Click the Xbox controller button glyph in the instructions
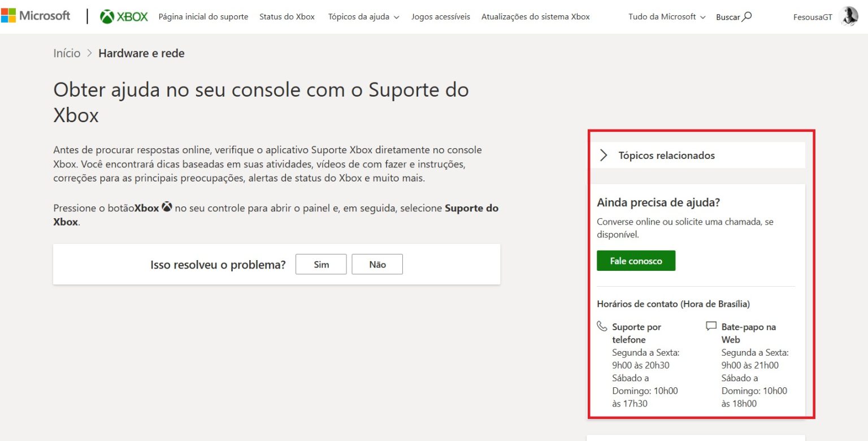Screen dimensions: 868x441 [166, 207]
